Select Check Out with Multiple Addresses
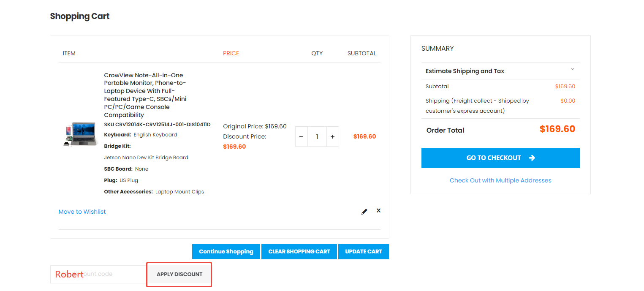 click(500, 180)
